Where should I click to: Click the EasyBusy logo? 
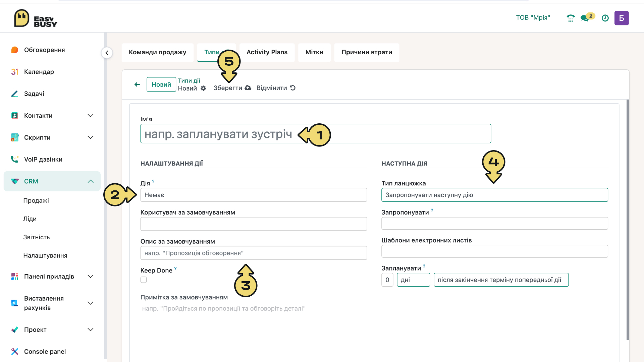tap(36, 18)
